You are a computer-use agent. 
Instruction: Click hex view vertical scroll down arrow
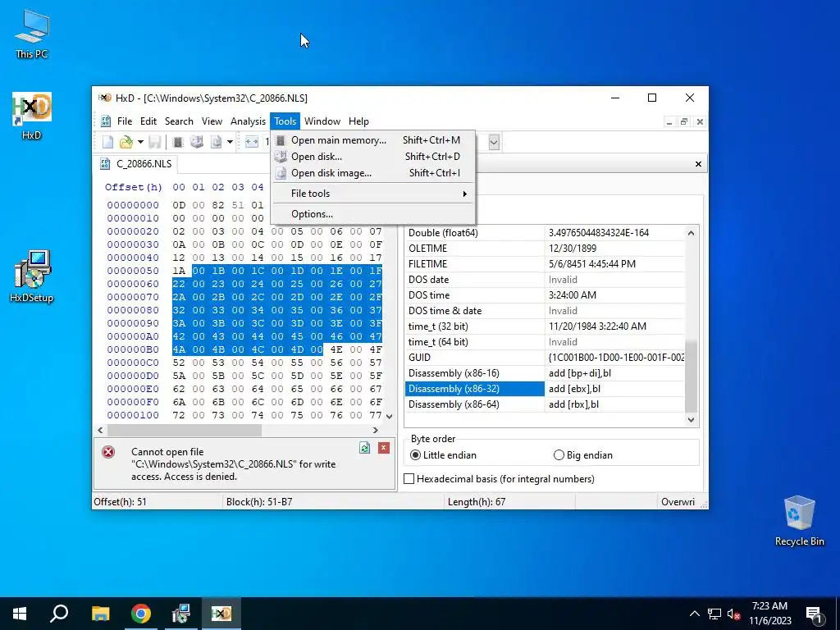(390, 416)
